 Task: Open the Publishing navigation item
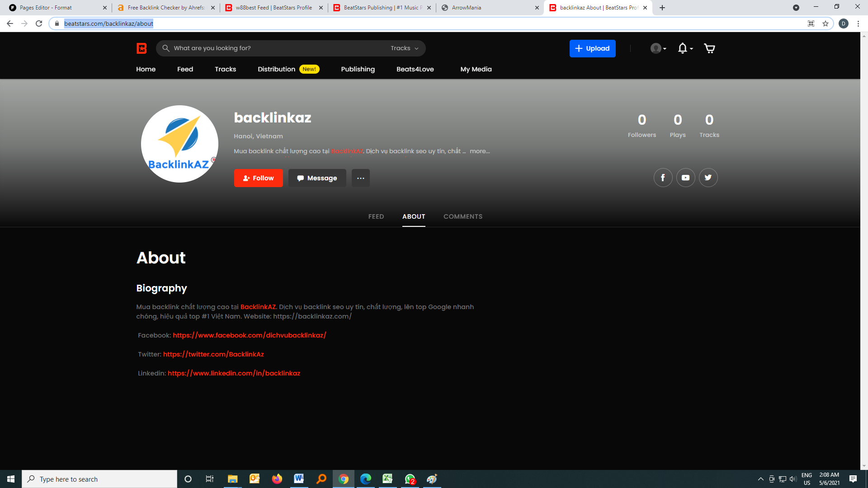(358, 69)
